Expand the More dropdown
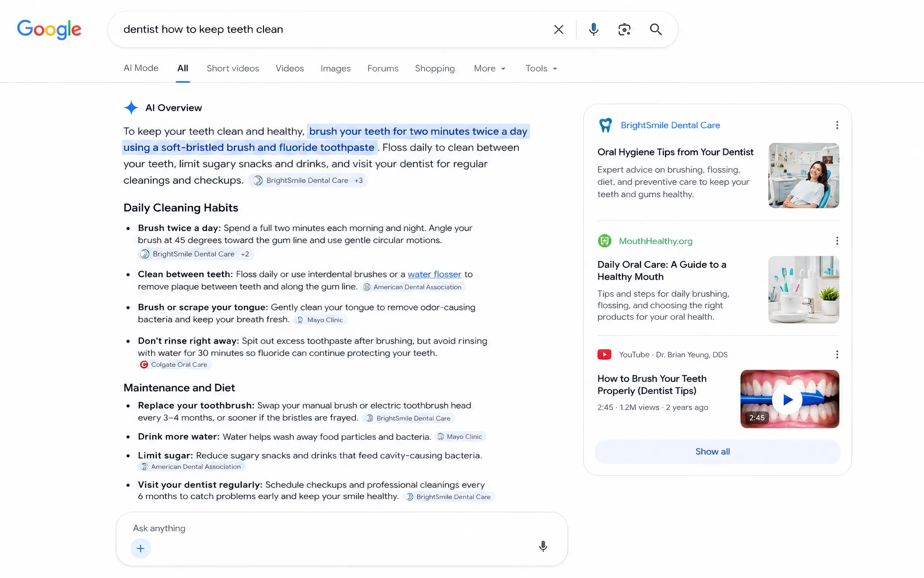The image size is (924, 578). pyautogui.click(x=490, y=68)
